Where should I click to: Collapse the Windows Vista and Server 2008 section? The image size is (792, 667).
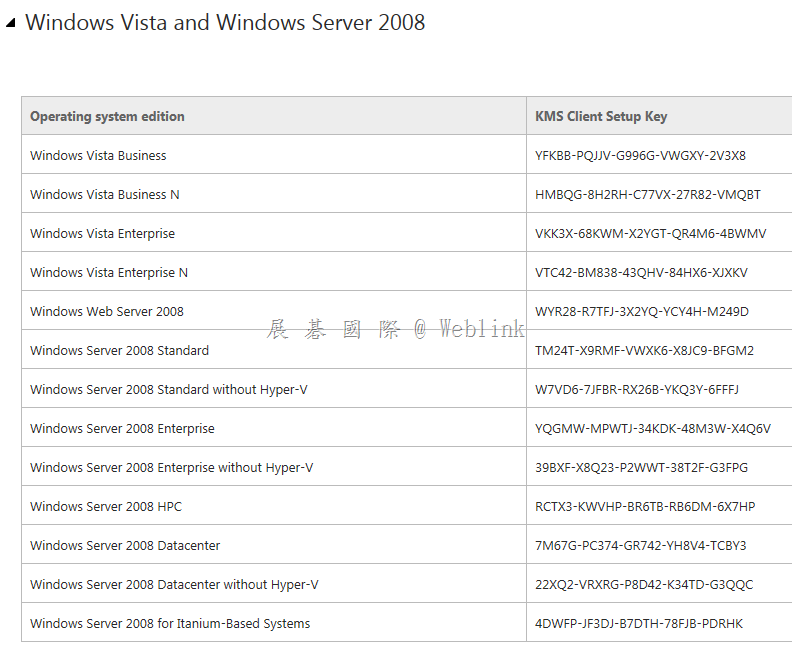pos(11,23)
